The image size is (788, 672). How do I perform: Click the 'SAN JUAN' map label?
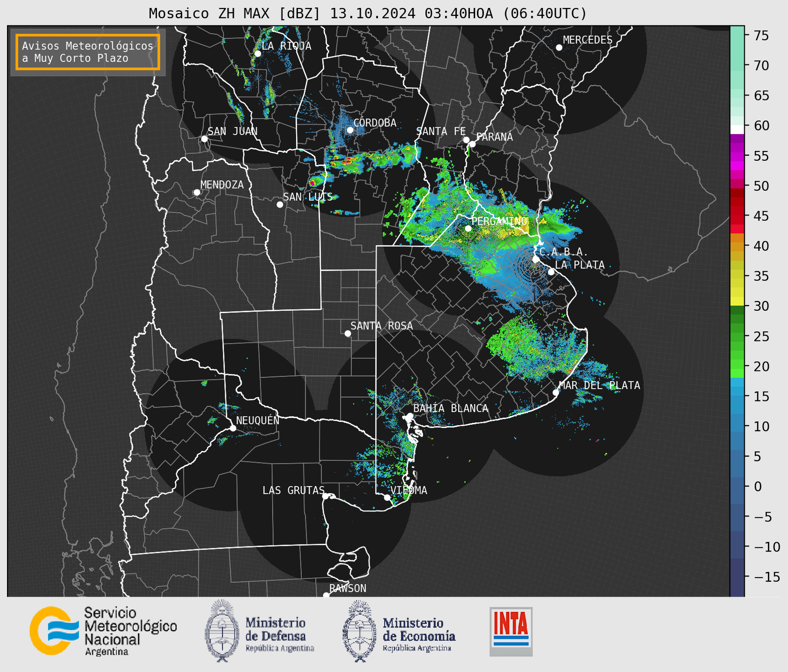point(233,131)
